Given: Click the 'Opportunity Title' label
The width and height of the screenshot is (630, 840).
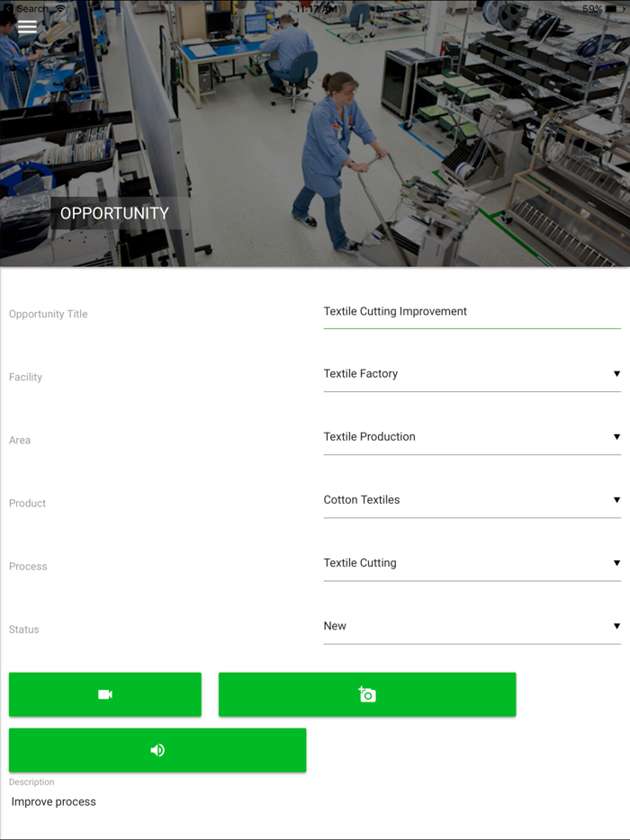Looking at the screenshot, I should (x=49, y=314).
